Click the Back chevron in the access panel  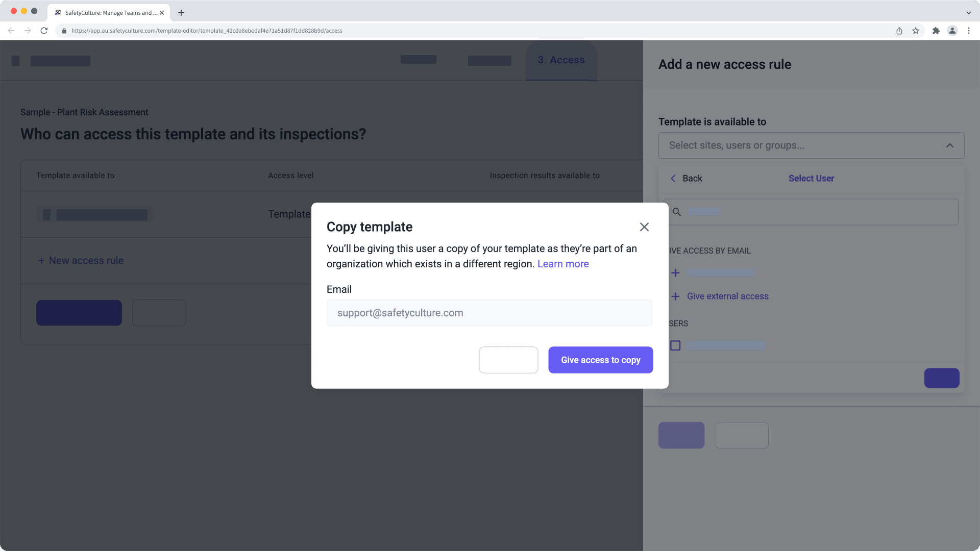(x=673, y=178)
